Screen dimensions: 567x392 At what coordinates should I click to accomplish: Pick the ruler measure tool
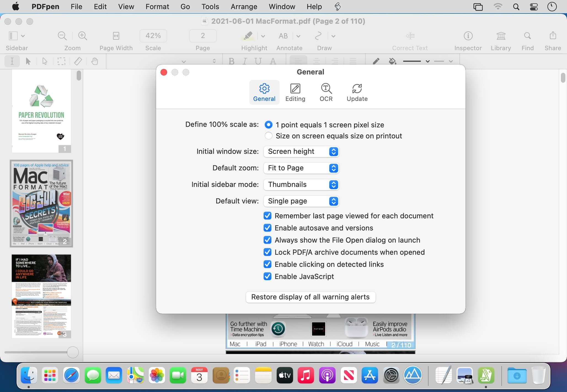[78, 61]
